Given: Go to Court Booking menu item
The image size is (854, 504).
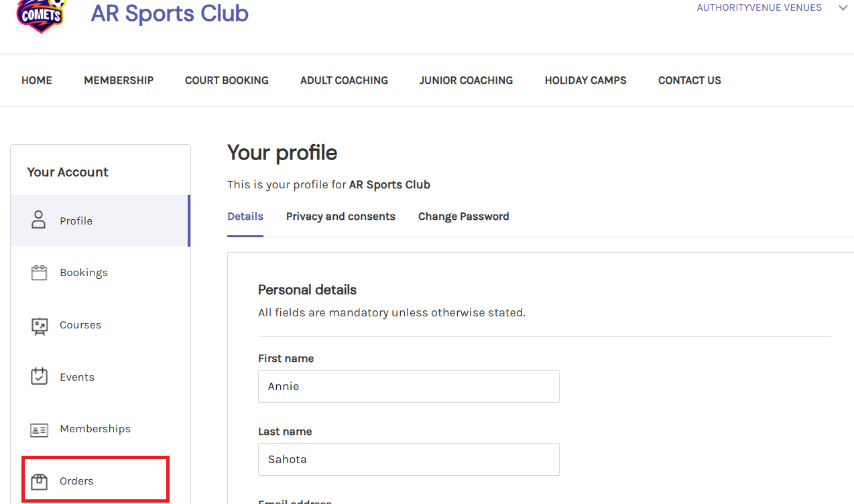Looking at the screenshot, I should pyautogui.click(x=227, y=80).
